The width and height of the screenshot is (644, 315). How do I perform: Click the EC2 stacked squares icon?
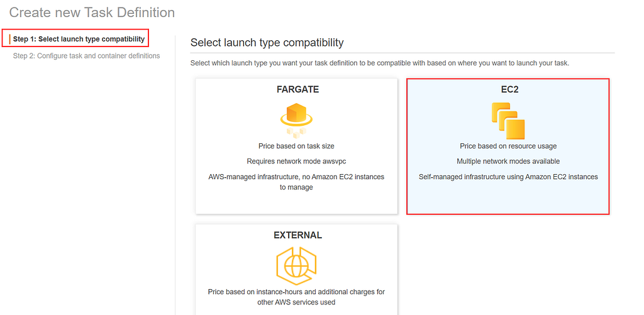click(x=508, y=121)
